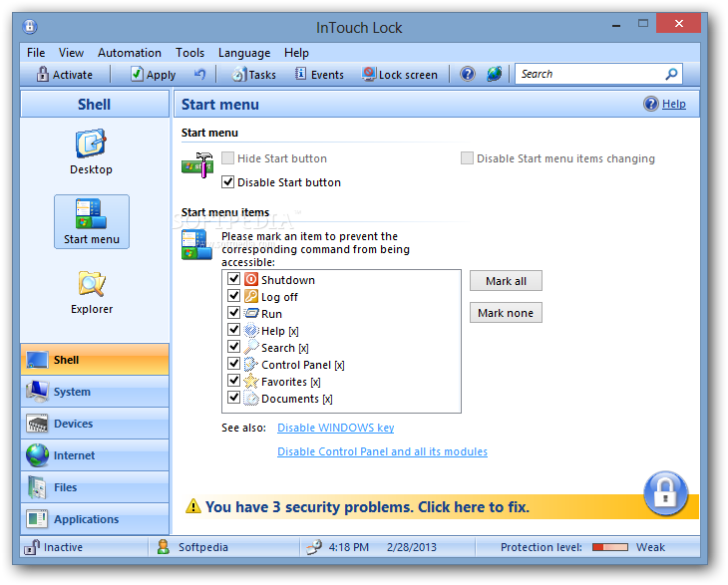Click the 2/28/2013 date in the status bar
728x585 pixels.
pyautogui.click(x=412, y=547)
